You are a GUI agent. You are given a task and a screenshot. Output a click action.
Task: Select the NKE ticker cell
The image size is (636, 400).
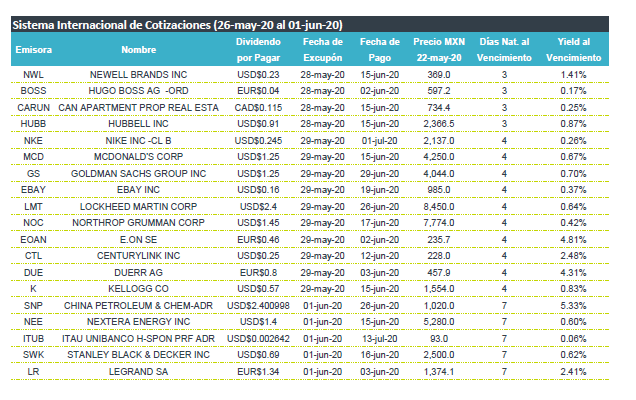click(33, 141)
